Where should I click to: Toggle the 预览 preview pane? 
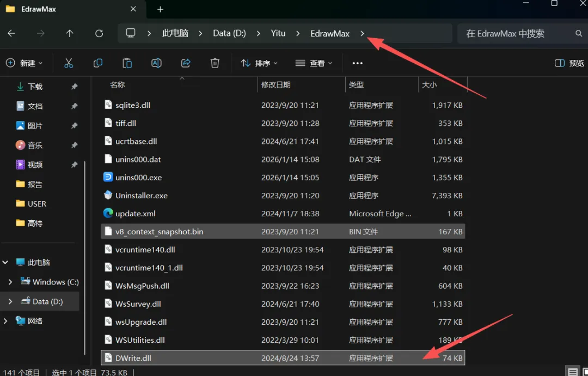click(569, 63)
